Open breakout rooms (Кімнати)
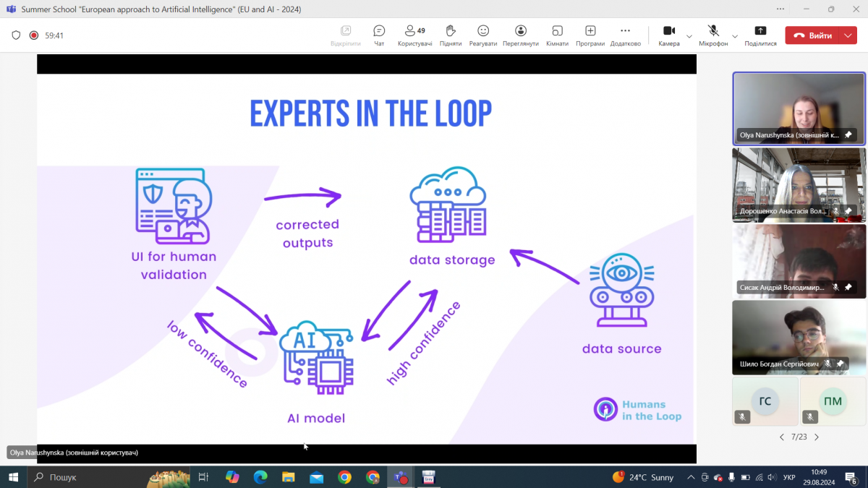The height and width of the screenshot is (488, 868). pyautogui.click(x=557, y=35)
